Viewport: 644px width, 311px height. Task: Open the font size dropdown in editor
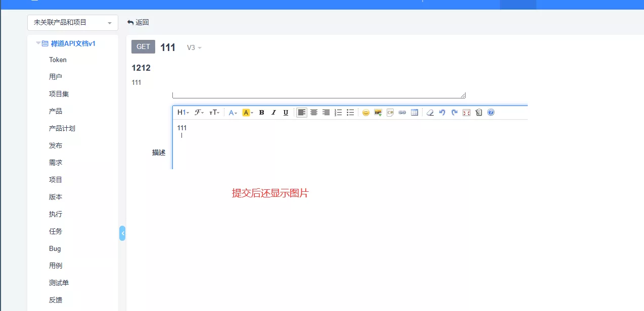coord(214,113)
